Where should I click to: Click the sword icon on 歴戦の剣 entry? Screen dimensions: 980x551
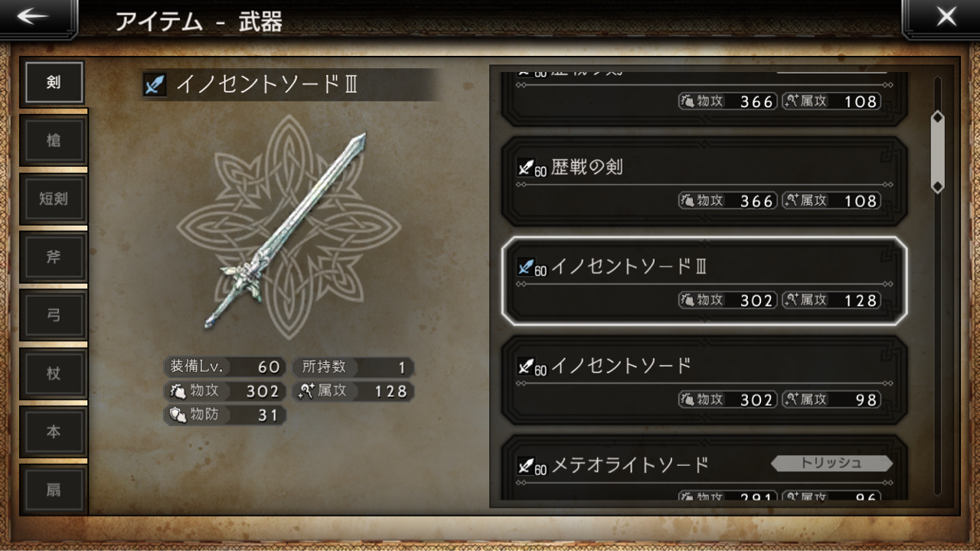525,168
